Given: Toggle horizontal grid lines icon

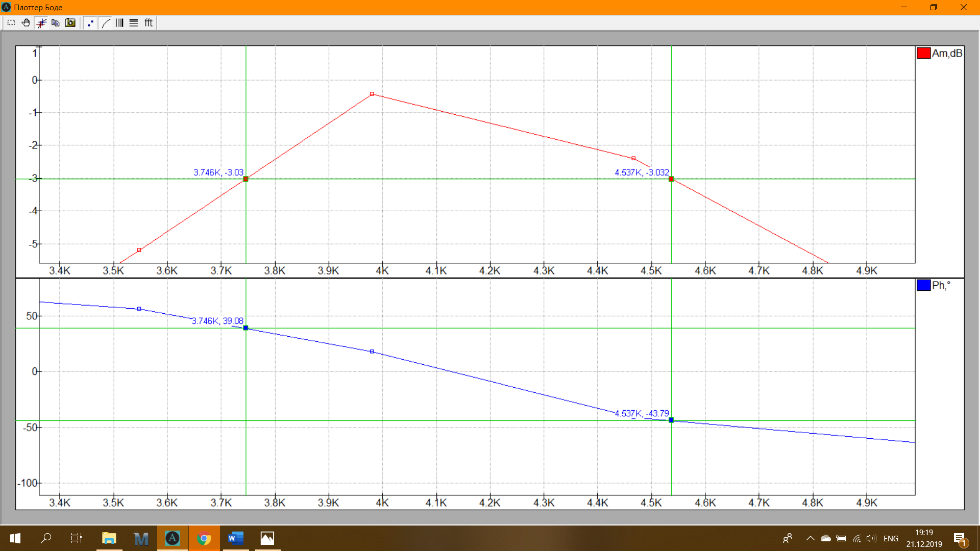Looking at the screenshot, I should click(x=134, y=23).
